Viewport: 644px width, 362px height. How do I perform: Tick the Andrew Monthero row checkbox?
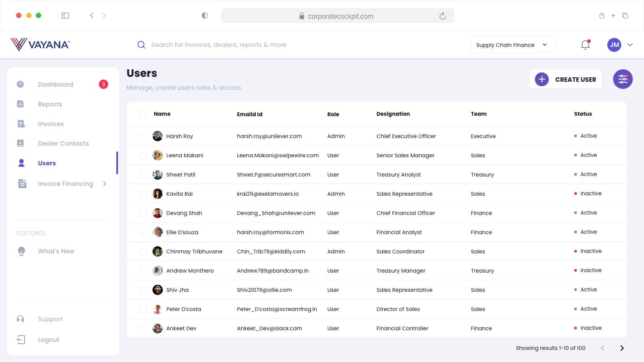click(x=143, y=271)
